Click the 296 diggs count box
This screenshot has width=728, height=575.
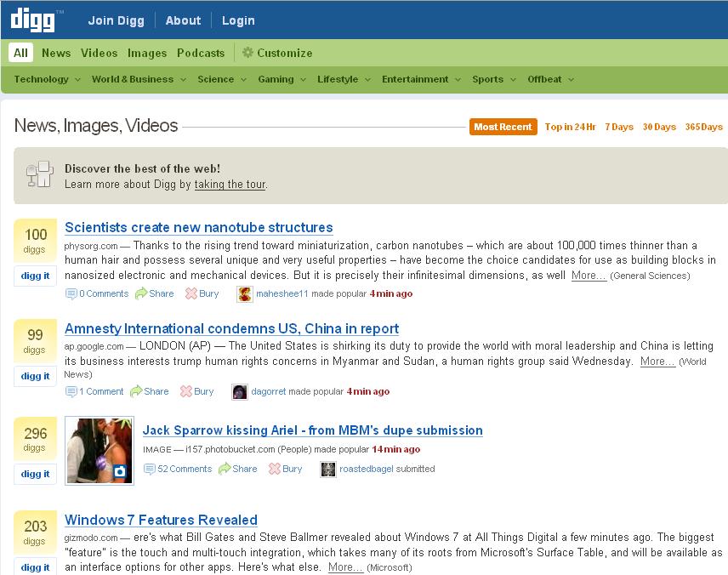click(x=35, y=438)
